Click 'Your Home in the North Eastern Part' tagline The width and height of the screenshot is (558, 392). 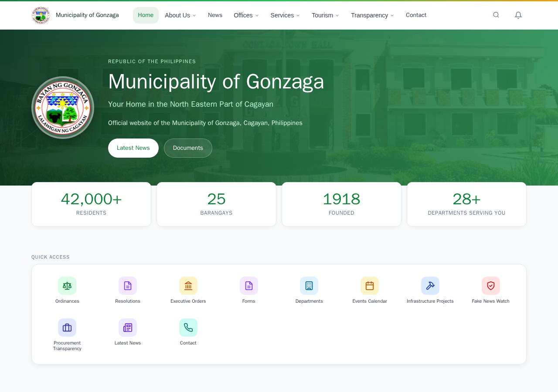coord(191,104)
